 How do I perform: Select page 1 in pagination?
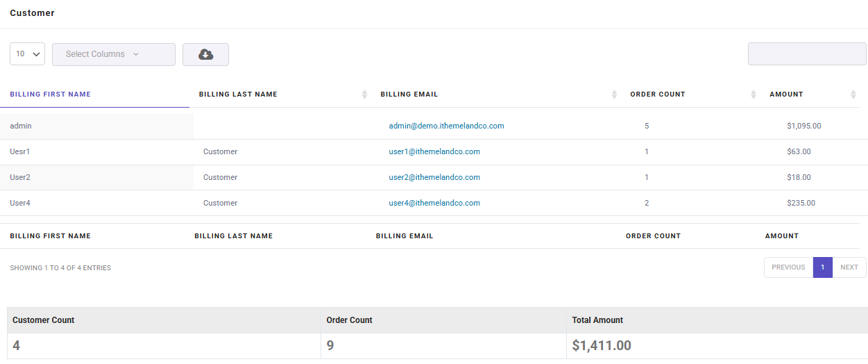(823, 267)
